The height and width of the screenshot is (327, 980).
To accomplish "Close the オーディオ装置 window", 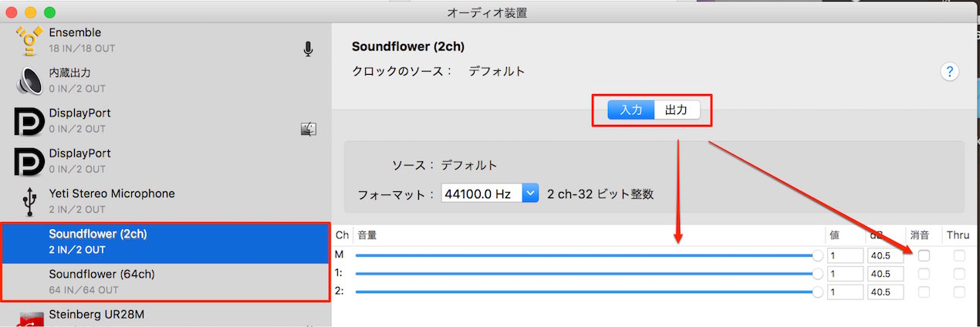I will click(x=13, y=12).
